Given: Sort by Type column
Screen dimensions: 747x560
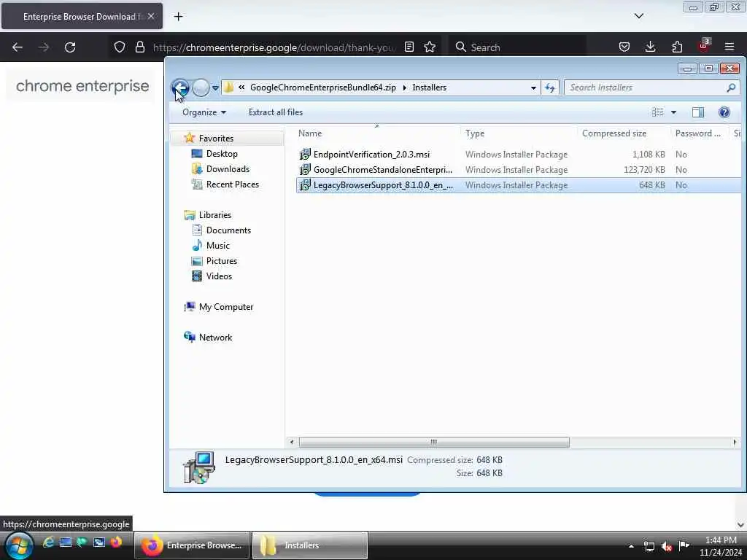Looking at the screenshot, I should pyautogui.click(x=474, y=134).
